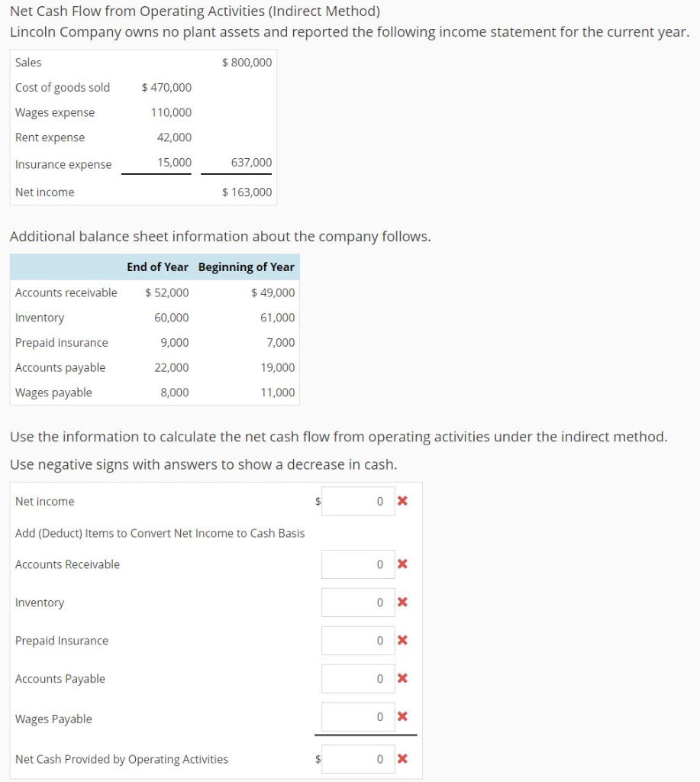Select the Accounts Payable answer input field
Screen dimensions: 700x782
click(x=358, y=678)
